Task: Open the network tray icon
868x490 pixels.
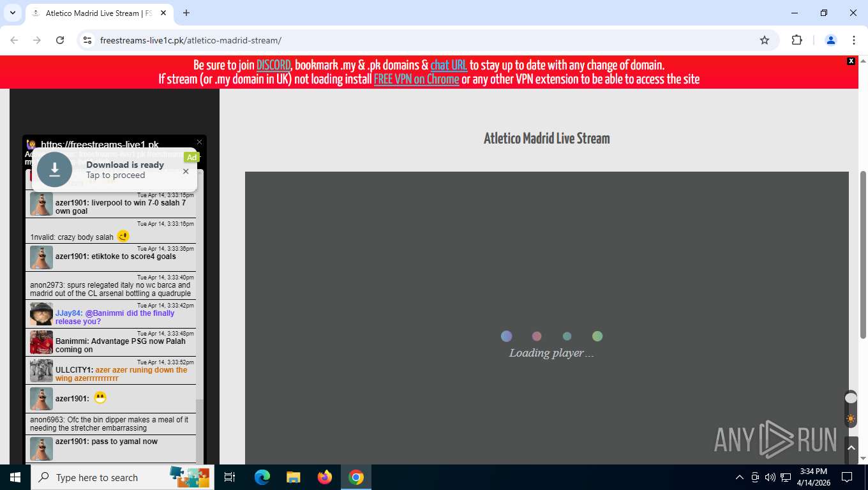Action: (786, 477)
